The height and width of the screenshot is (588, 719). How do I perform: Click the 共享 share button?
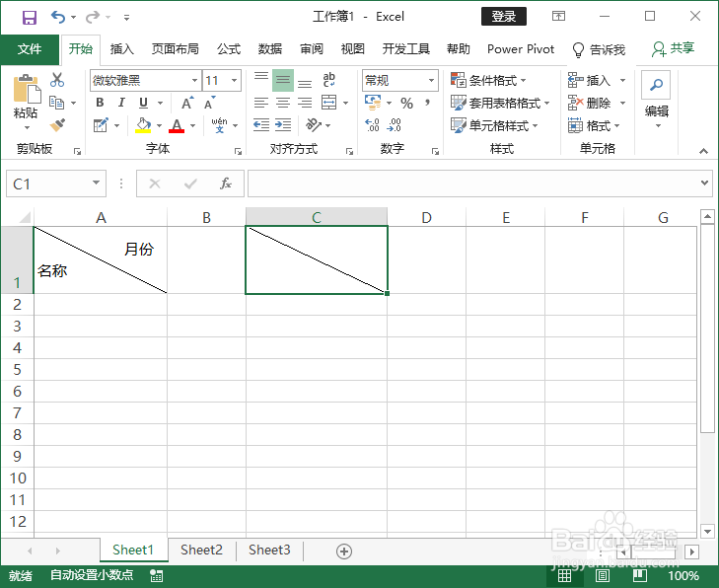pyautogui.click(x=674, y=48)
